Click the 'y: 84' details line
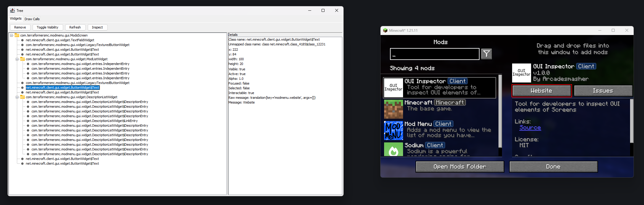The height and width of the screenshot is (205, 644). tap(232, 54)
